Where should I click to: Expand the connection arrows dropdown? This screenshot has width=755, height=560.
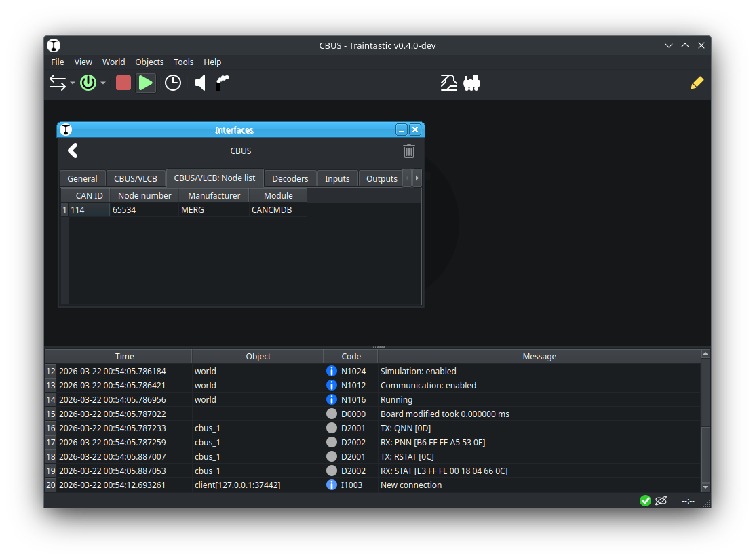pos(72,83)
